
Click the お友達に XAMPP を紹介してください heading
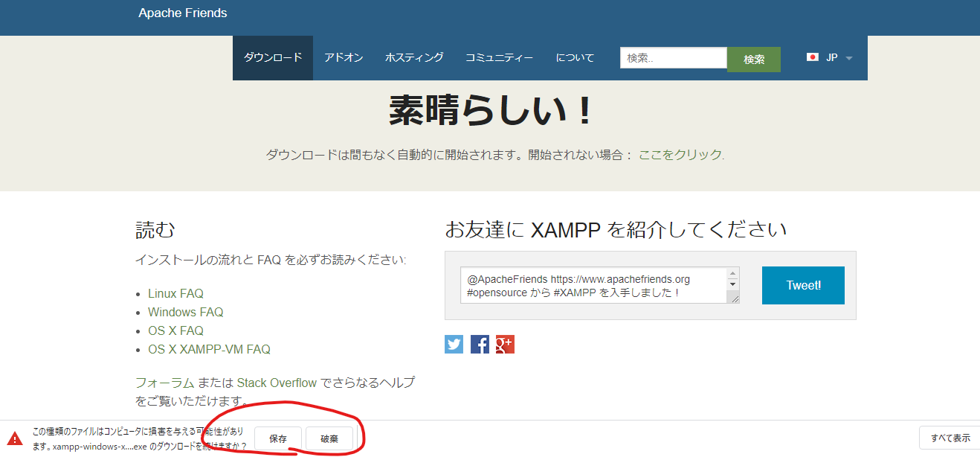click(x=616, y=228)
